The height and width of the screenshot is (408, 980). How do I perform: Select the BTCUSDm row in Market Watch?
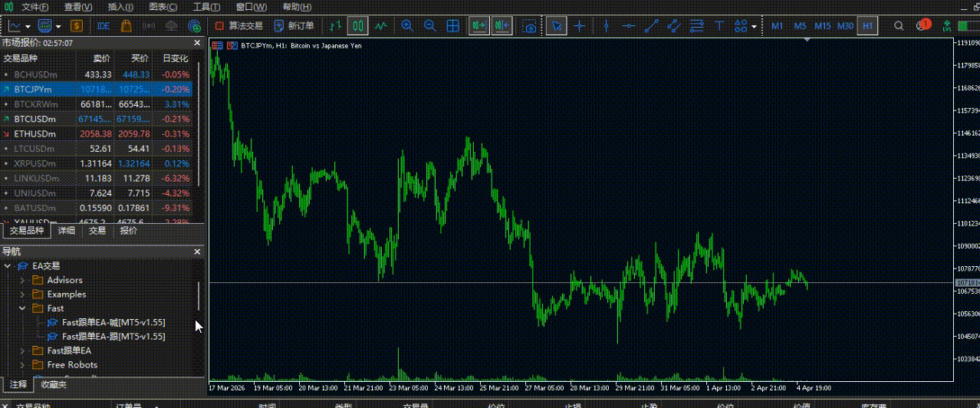[96, 119]
